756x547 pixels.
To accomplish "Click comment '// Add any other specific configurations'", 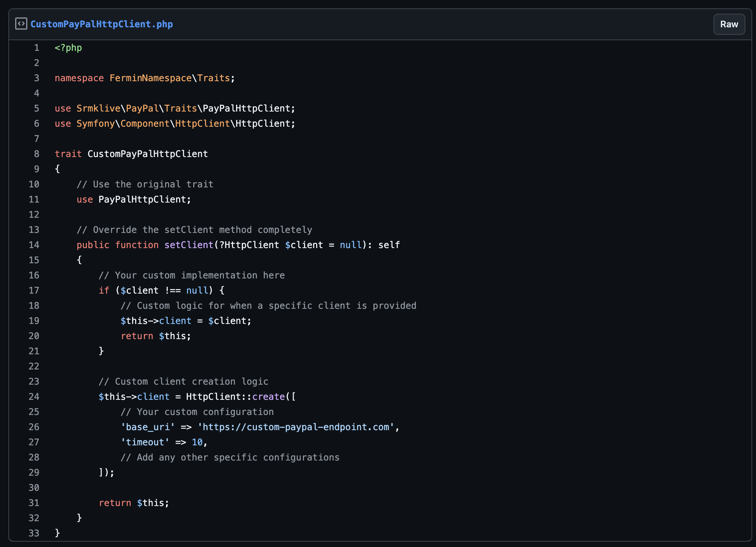I will tap(230, 457).
